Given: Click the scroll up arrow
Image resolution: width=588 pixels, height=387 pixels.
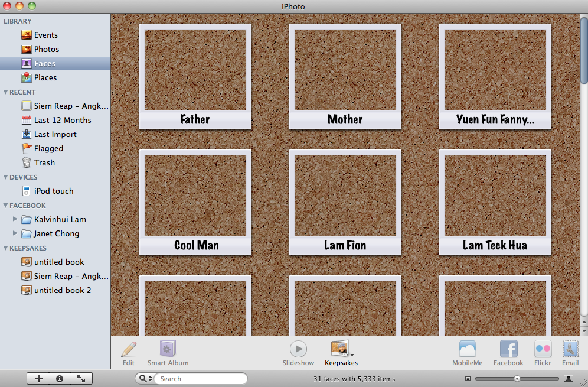Looking at the screenshot, I should tap(584, 323).
